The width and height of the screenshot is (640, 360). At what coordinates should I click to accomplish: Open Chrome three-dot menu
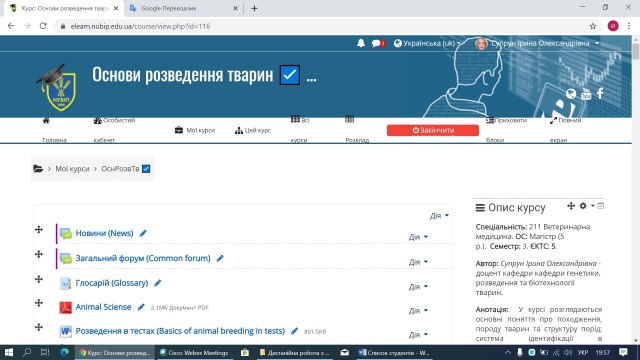tap(629, 26)
